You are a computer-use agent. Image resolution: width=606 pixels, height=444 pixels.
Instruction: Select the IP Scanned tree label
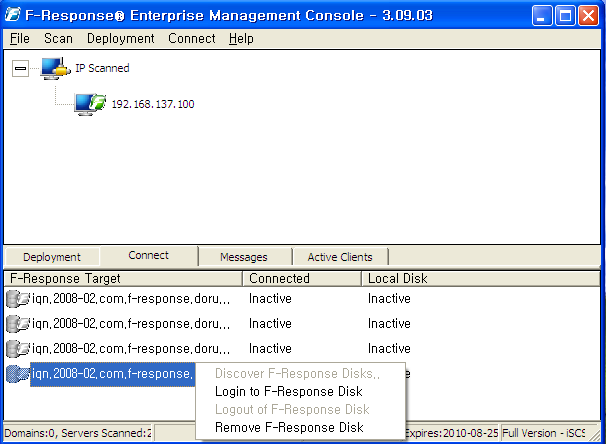[102, 68]
